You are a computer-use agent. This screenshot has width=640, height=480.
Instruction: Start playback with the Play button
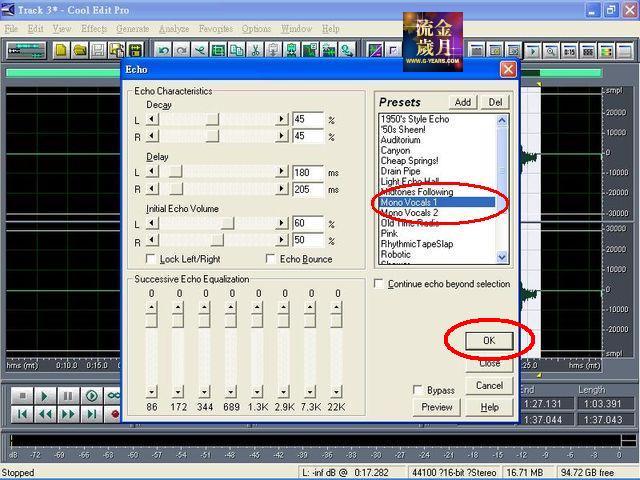(x=44, y=396)
